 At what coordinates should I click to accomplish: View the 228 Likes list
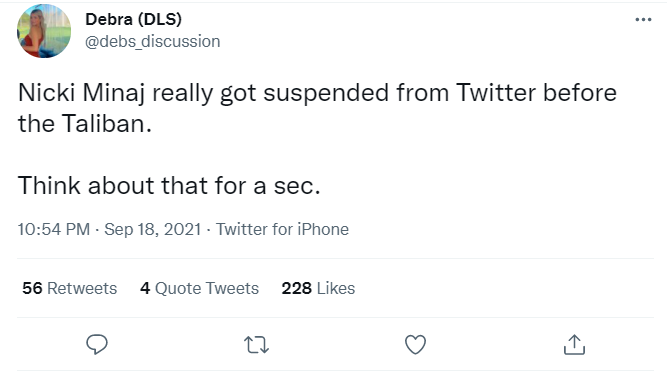point(318,288)
